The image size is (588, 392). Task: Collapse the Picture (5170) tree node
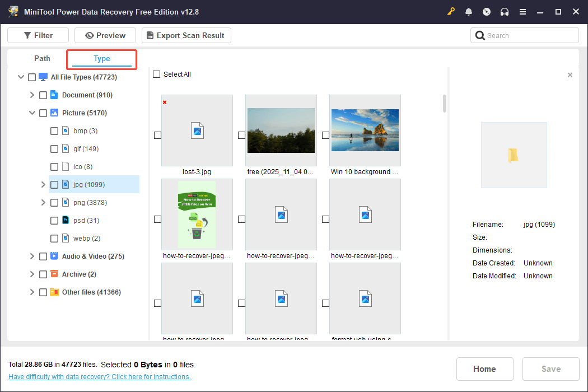[32, 113]
